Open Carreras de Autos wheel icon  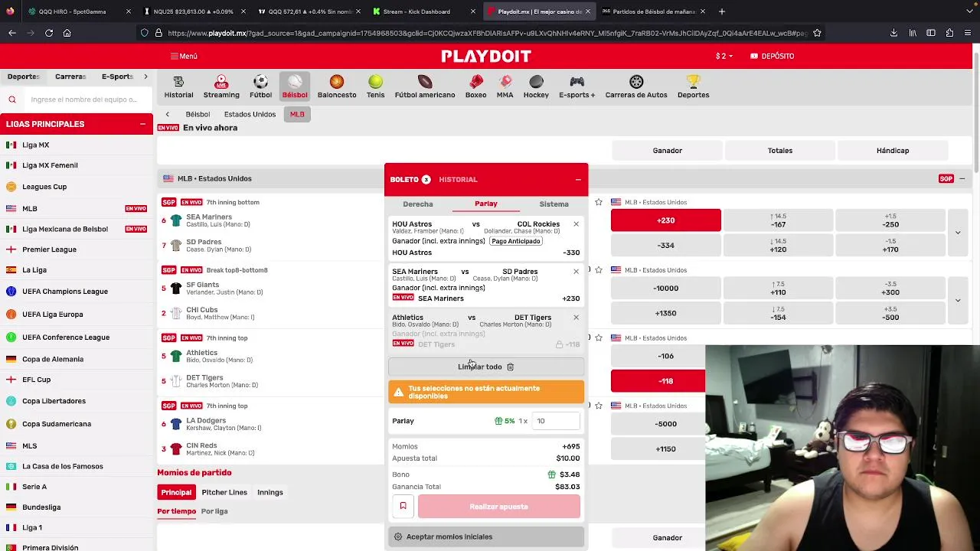coord(636,82)
